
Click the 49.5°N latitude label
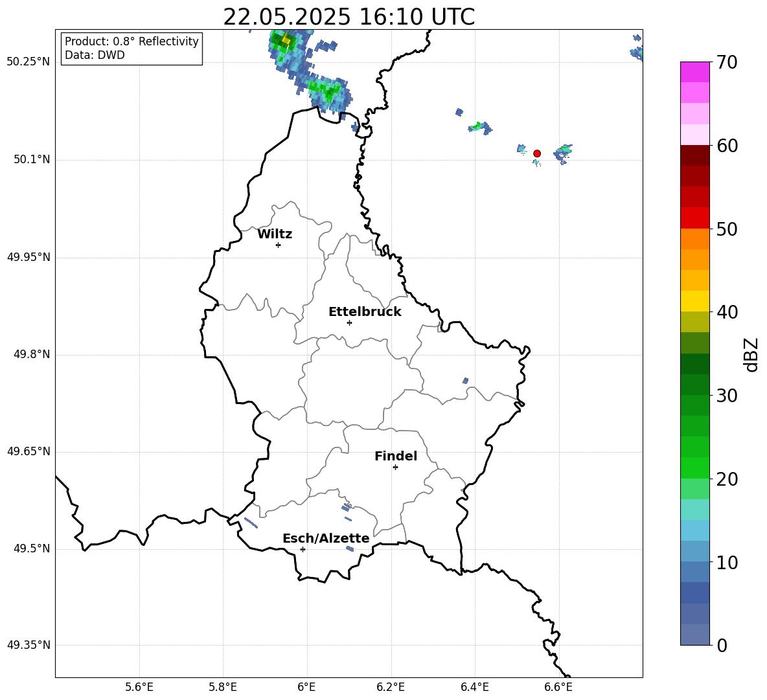tap(32, 549)
